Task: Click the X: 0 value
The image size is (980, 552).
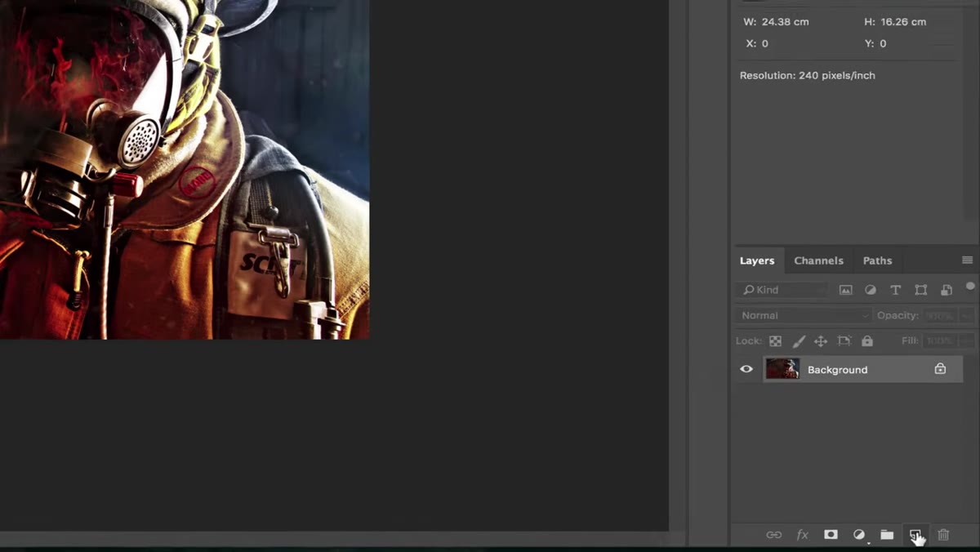Action: pos(764,43)
